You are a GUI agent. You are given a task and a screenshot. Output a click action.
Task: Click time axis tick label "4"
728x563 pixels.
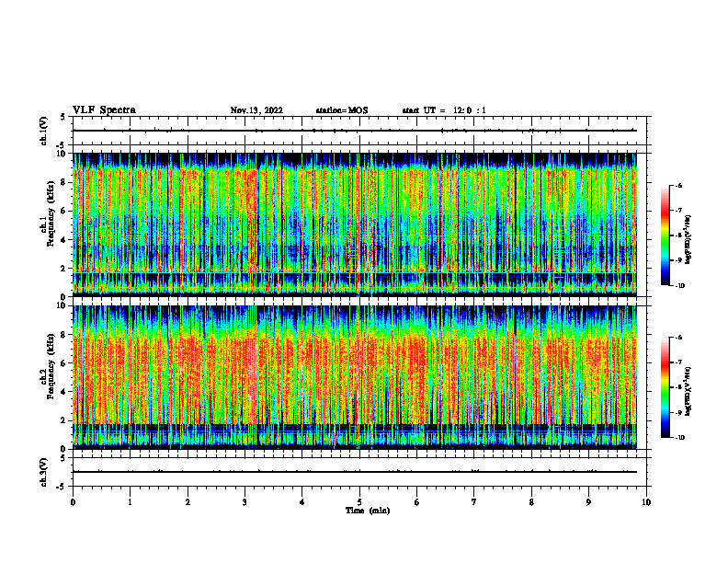coord(302,502)
